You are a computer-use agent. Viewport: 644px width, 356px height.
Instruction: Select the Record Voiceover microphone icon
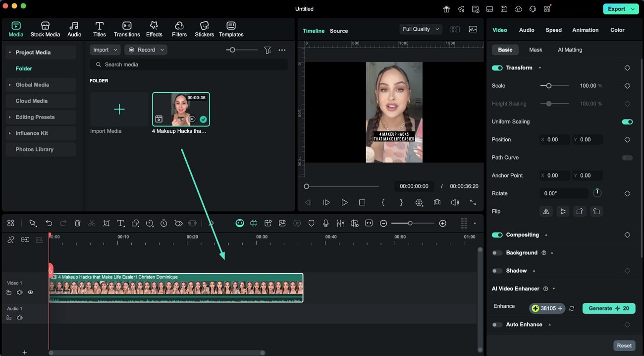325,223
